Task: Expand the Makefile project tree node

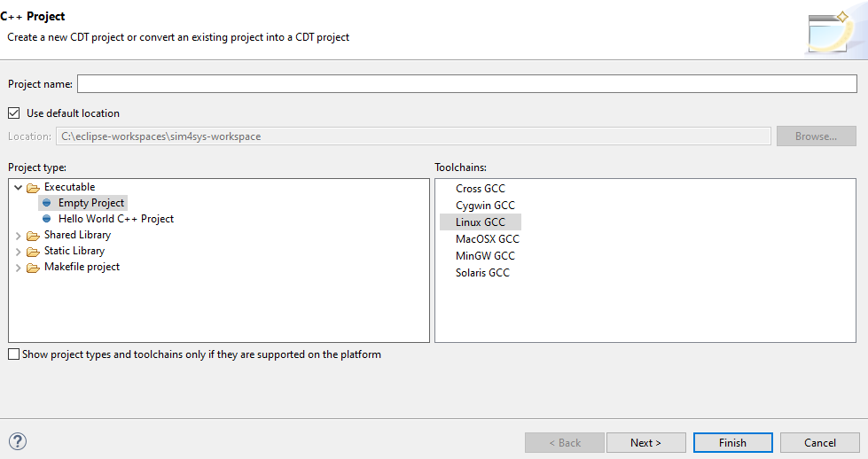Action: point(19,268)
